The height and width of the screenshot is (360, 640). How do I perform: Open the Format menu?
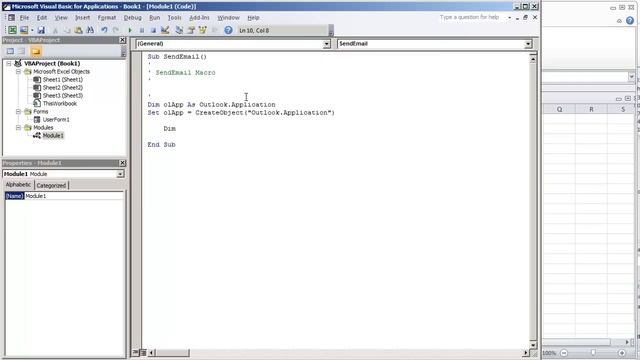(x=107, y=18)
